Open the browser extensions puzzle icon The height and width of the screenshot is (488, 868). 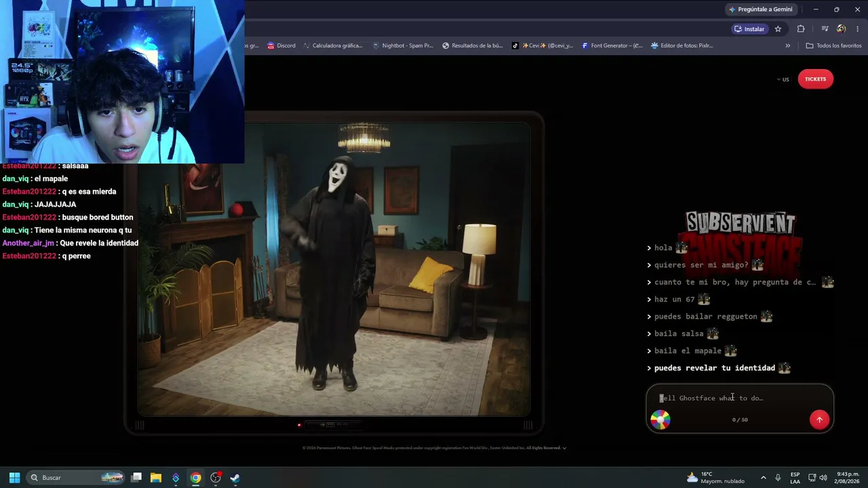point(801,29)
